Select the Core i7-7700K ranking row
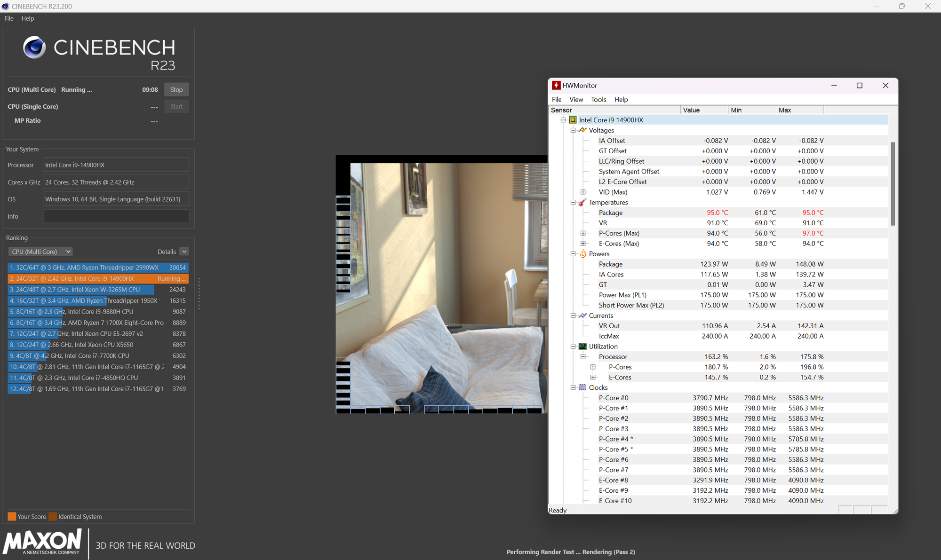941x560 pixels. (98, 356)
